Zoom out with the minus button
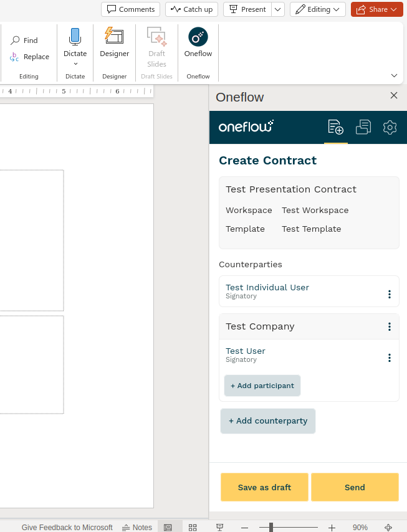Image resolution: width=407 pixels, height=532 pixels. pos(244,528)
